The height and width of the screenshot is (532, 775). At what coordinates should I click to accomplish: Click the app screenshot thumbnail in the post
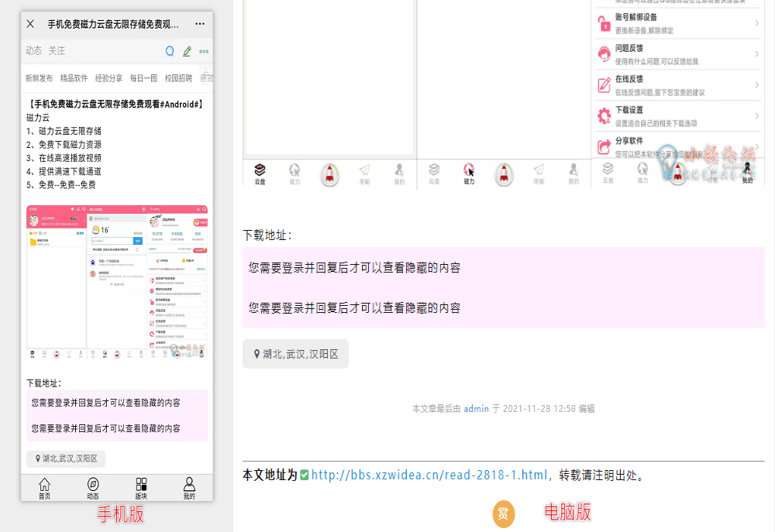tap(117, 283)
